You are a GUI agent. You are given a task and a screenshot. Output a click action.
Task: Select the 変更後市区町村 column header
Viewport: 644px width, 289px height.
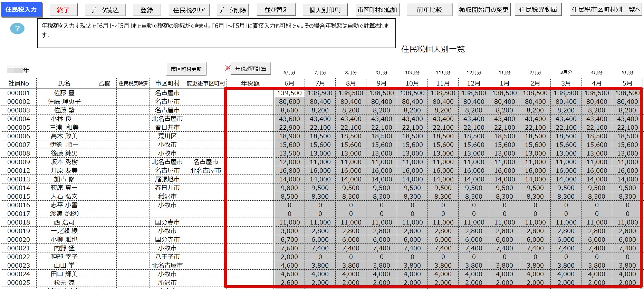pos(206,83)
